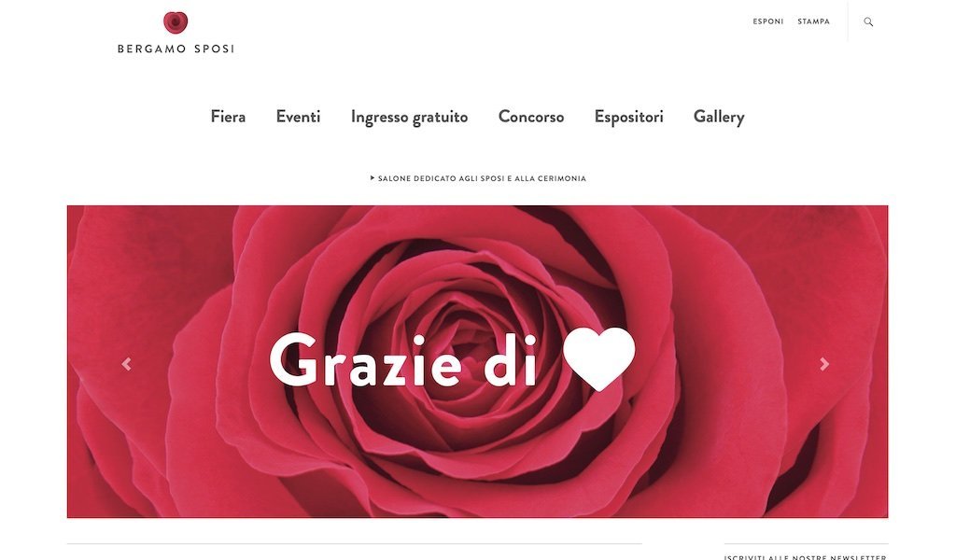The height and width of the screenshot is (560, 956).
Task: Click the Grazie di headline text
Action: tap(403, 360)
